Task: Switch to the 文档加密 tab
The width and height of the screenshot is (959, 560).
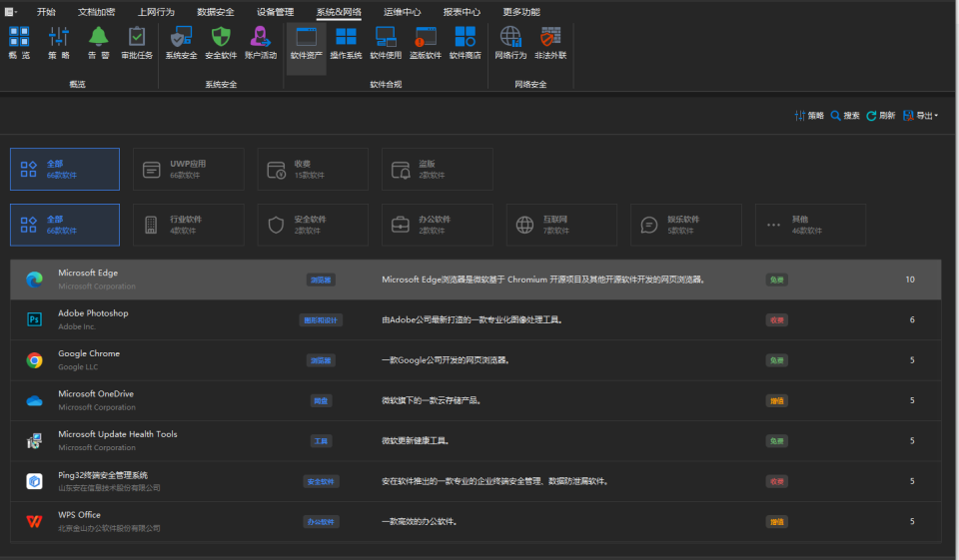Action: point(97,12)
